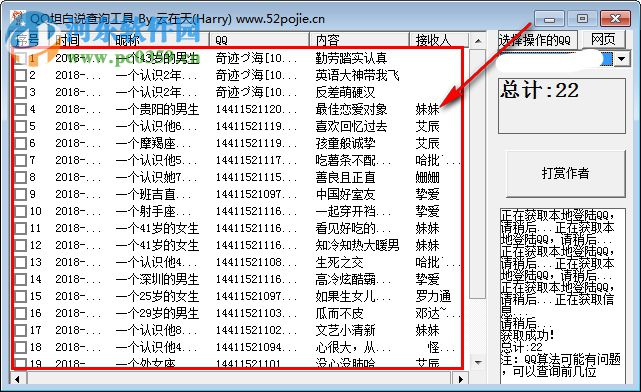
Task: Select nickname 一个25岁的女生
Action: click(x=157, y=296)
